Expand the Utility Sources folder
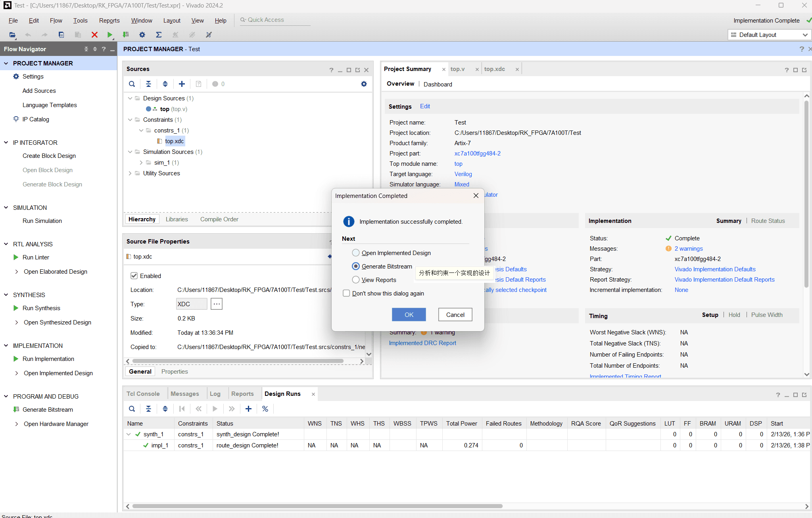Image resolution: width=812 pixels, height=518 pixels. [130, 173]
